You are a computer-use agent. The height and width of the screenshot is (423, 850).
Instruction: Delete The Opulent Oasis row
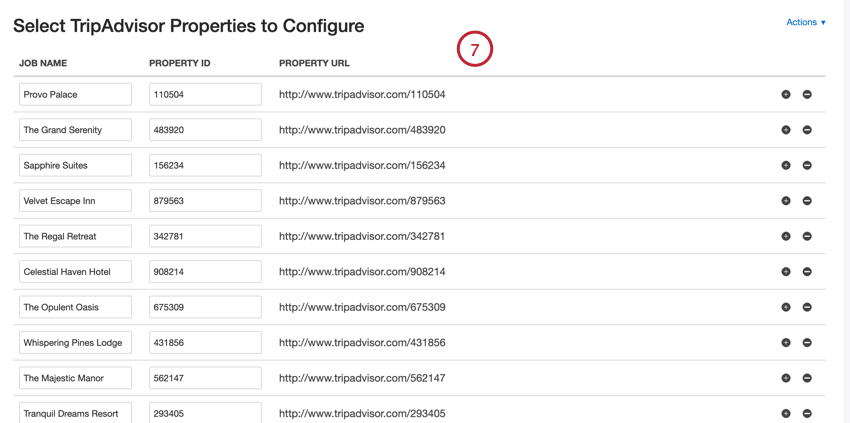click(x=807, y=307)
